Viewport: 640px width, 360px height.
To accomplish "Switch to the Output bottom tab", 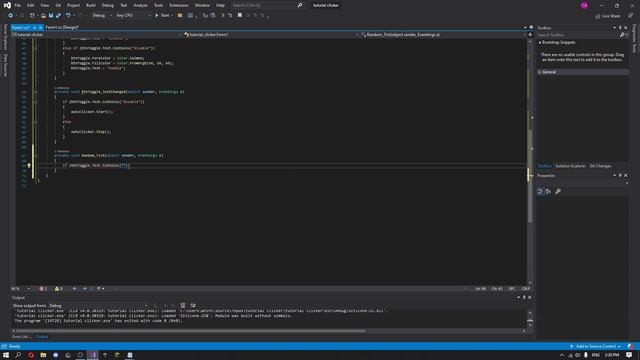I will pos(42,337).
